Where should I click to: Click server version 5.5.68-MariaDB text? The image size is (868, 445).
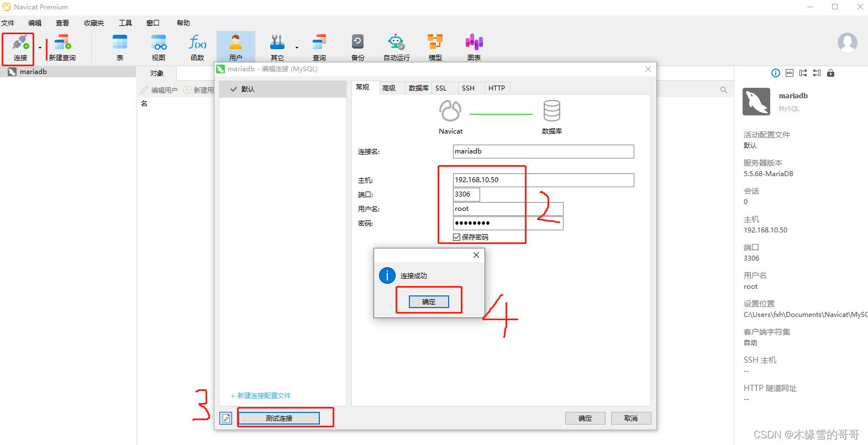(769, 174)
